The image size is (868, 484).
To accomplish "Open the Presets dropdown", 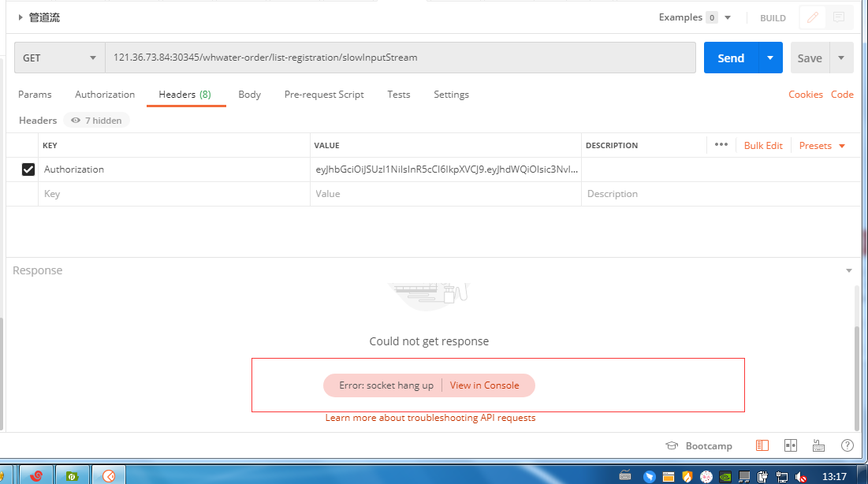I will (821, 145).
